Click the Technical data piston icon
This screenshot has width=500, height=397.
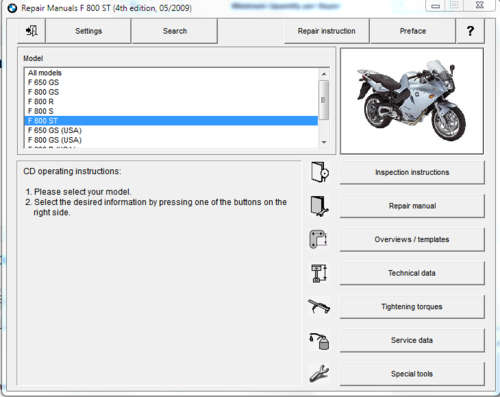pos(319,273)
